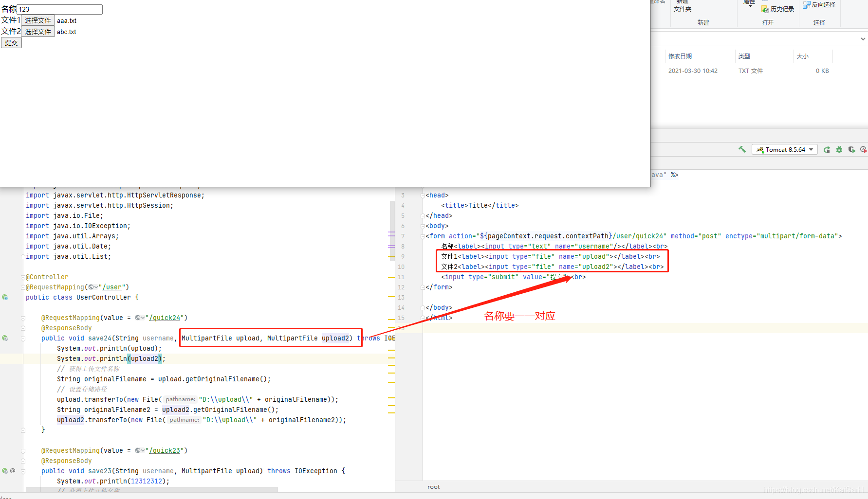The height and width of the screenshot is (499, 868).
Task: Click the 提交 submit button in browser
Action: 11,43
